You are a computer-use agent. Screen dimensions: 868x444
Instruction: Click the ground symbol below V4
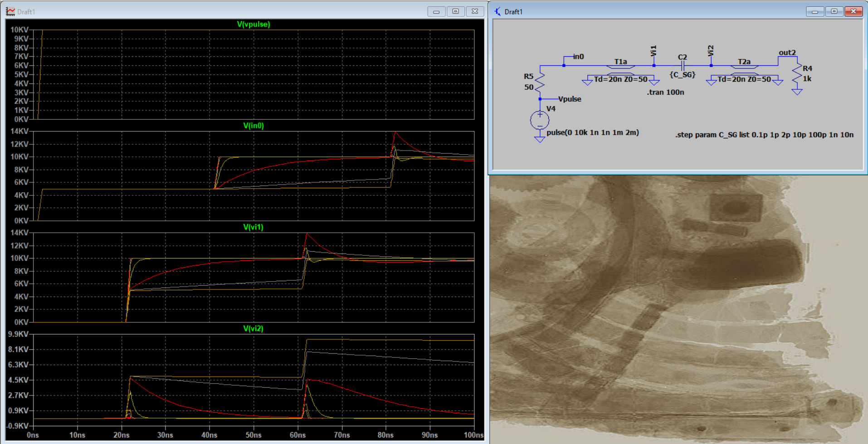pyautogui.click(x=540, y=139)
